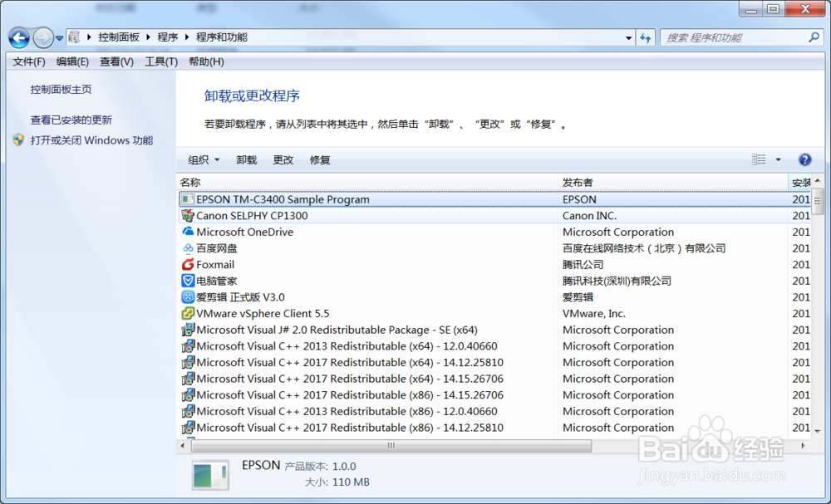Screen dimensions: 831x504
Task: Select the VMware vSphere Client 5.5 icon
Action: pos(187,313)
